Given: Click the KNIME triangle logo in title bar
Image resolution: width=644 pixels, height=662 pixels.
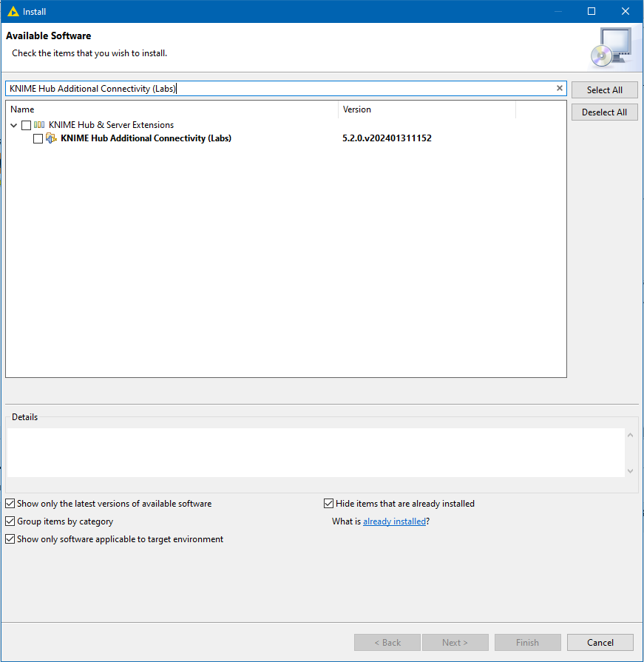Looking at the screenshot, I should coord(13,11).
